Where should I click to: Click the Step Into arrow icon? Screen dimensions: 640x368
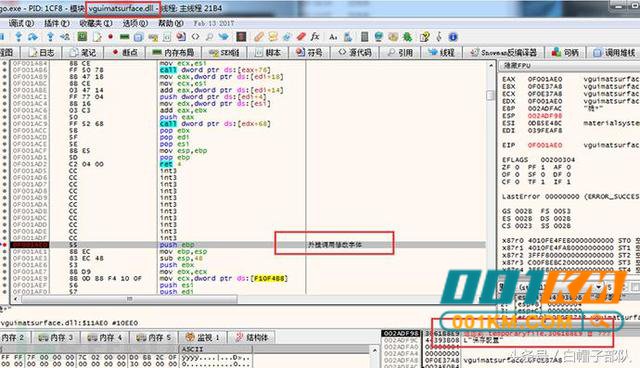[18, 37]
